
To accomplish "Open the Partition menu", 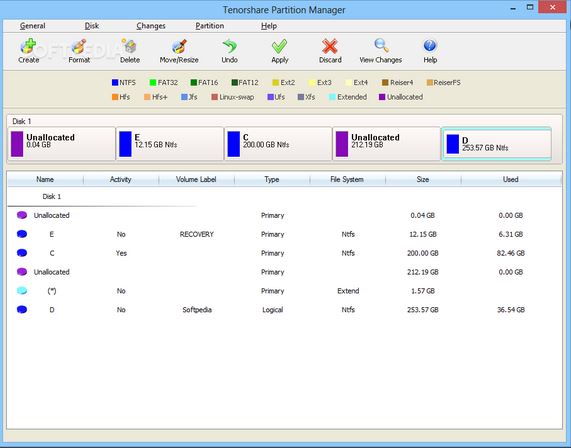I will pos(210,26).
